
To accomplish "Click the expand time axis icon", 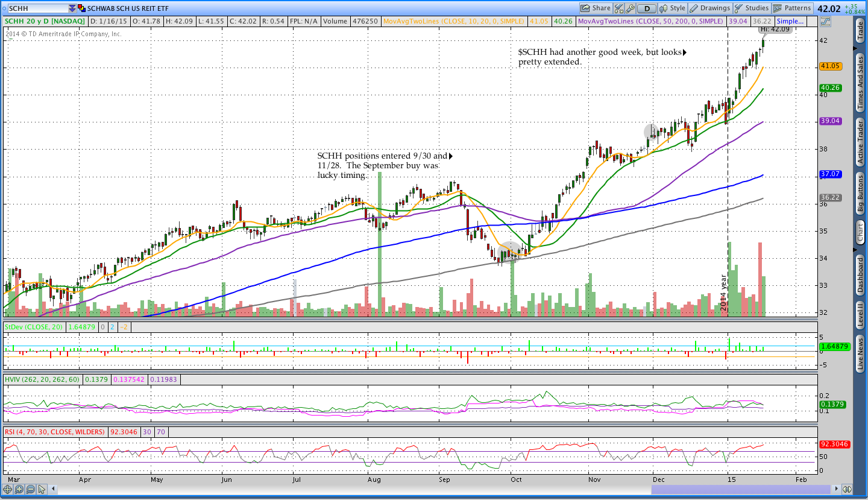I will point(847,489).
